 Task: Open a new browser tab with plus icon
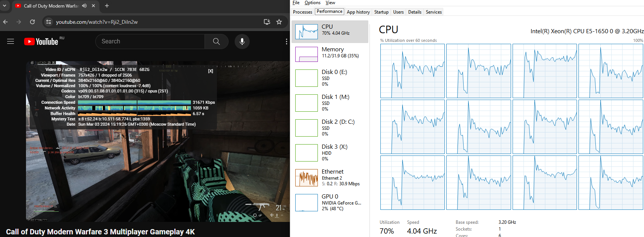click(107, 6)
